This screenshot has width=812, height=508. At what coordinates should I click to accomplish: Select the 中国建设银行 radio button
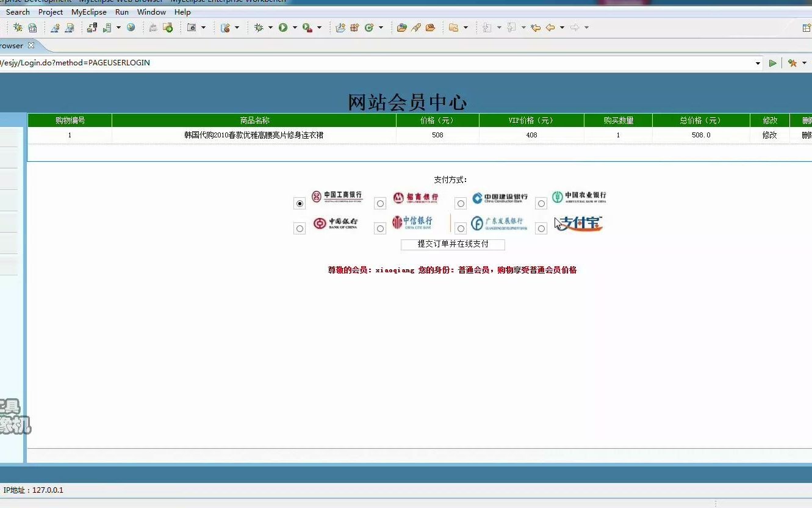tap(461, 203)
